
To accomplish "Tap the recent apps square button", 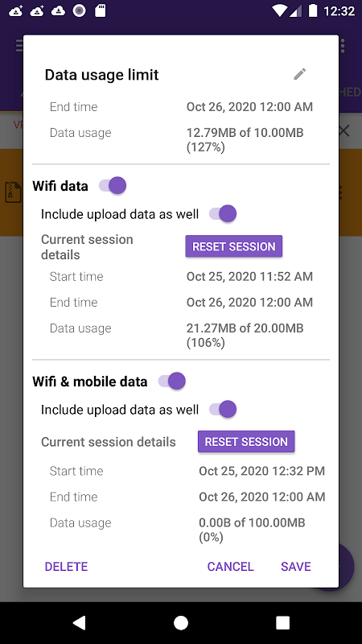I will pos(283,622).
